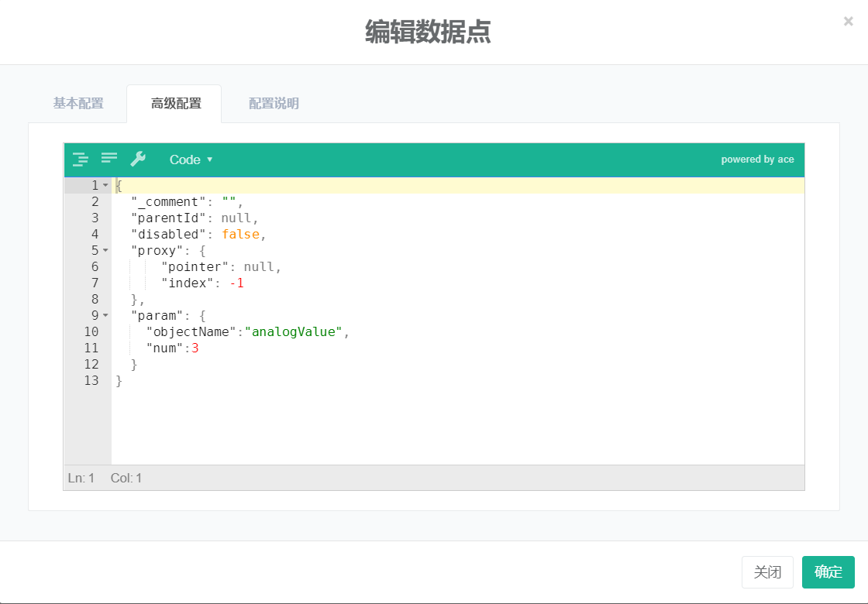Place cursor on the num value 3
Image resolution: width=868 pixels, height=604 pixels.
click(x=195, y=348)
